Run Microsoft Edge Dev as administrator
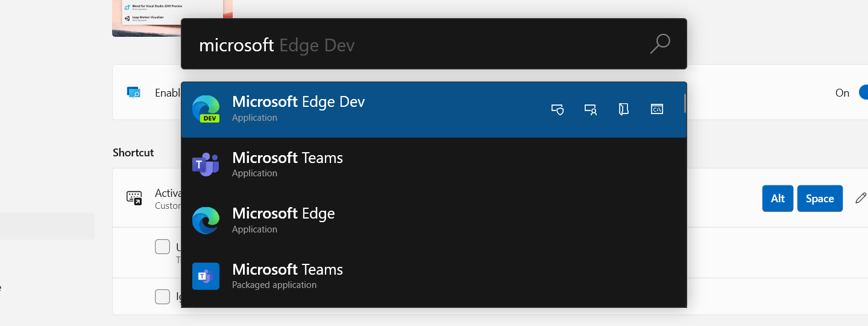This screenshot has width=868, height=326. (558, 109)
